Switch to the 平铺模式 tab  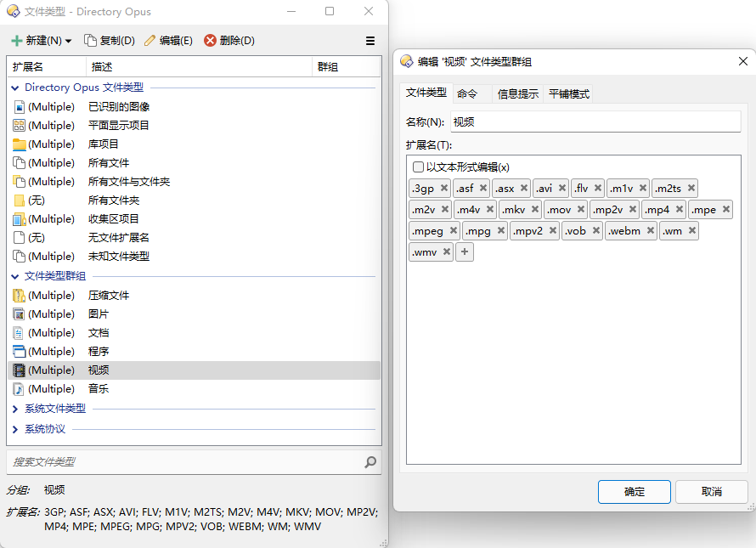(x=569, y=94)
